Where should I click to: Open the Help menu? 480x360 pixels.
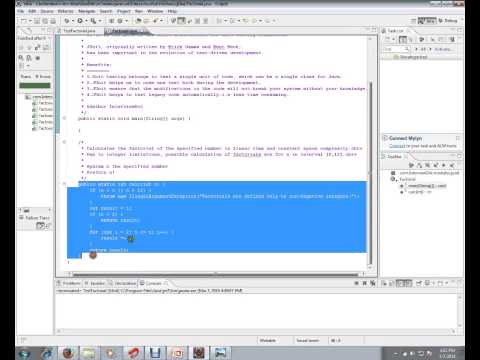pos(172,11)
